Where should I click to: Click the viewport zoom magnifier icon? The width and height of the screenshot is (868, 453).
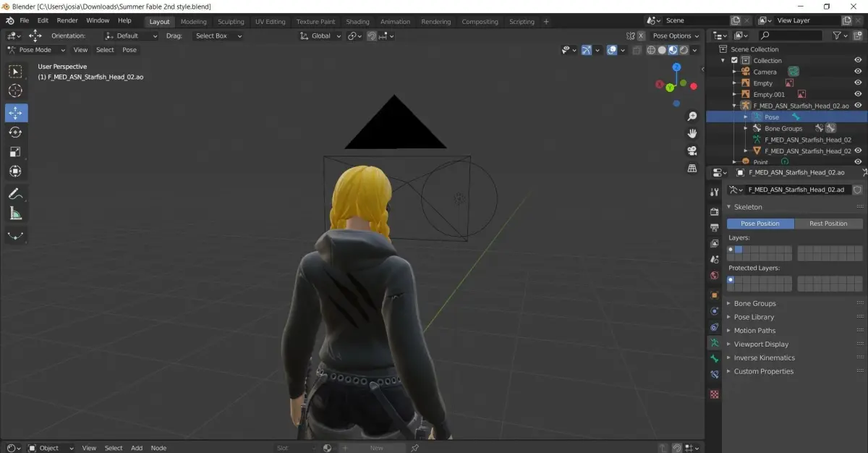coord(692,117)
